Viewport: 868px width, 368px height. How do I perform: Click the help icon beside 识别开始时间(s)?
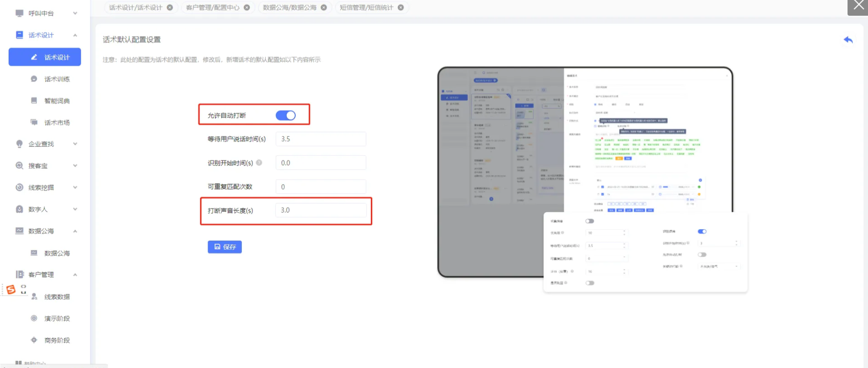click(259, 163)
